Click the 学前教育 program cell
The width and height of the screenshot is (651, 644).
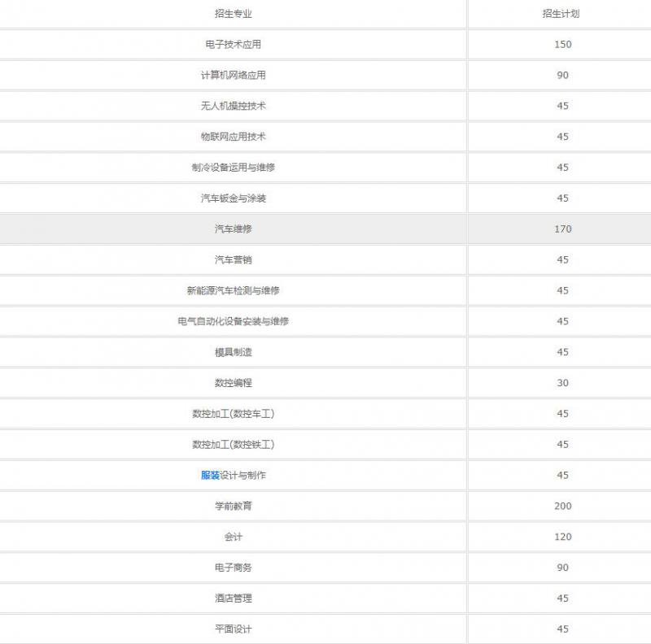click(234, 507)
